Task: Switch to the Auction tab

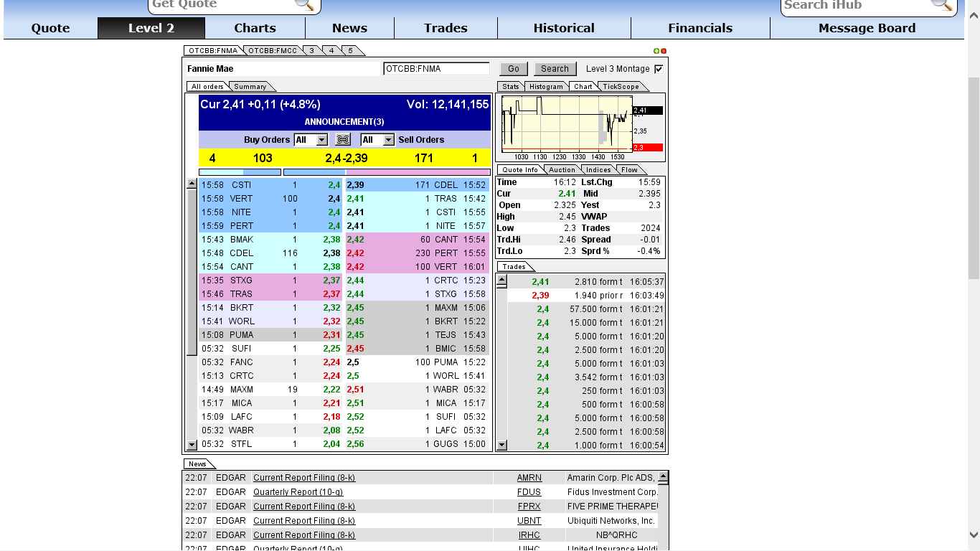Action: tap(562, 169)
